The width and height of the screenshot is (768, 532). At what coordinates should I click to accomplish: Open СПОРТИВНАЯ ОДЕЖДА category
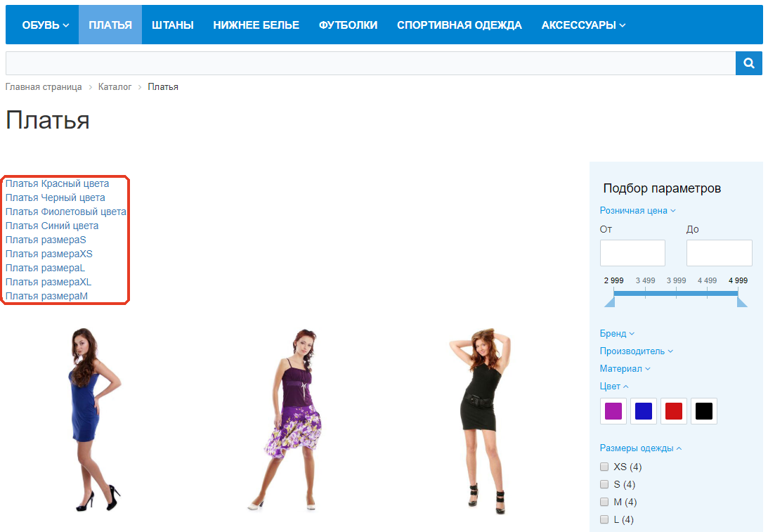(460, 25)
